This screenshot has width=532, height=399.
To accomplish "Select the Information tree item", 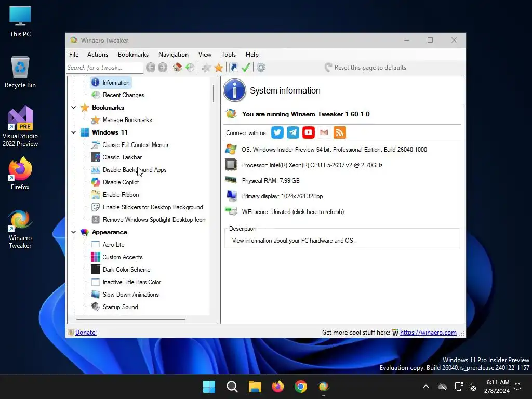I will (x=116, y=83).
